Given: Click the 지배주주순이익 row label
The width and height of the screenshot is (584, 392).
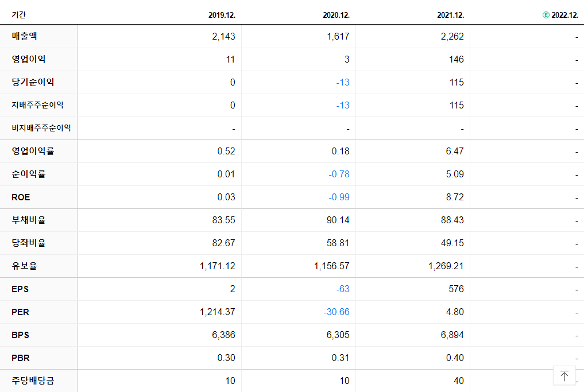Looking at the screenshot, I should [x=37, y=106].
